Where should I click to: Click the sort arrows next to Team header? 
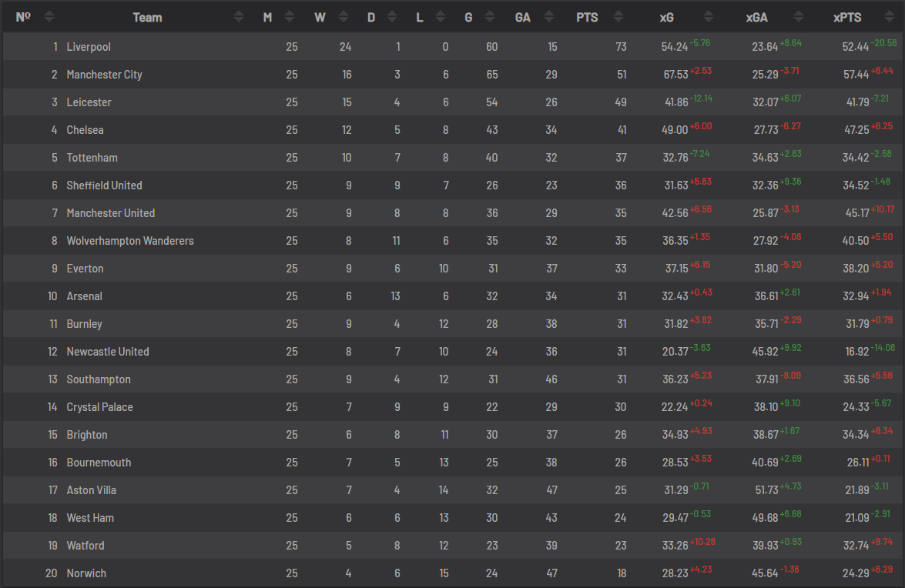(239, 17)
